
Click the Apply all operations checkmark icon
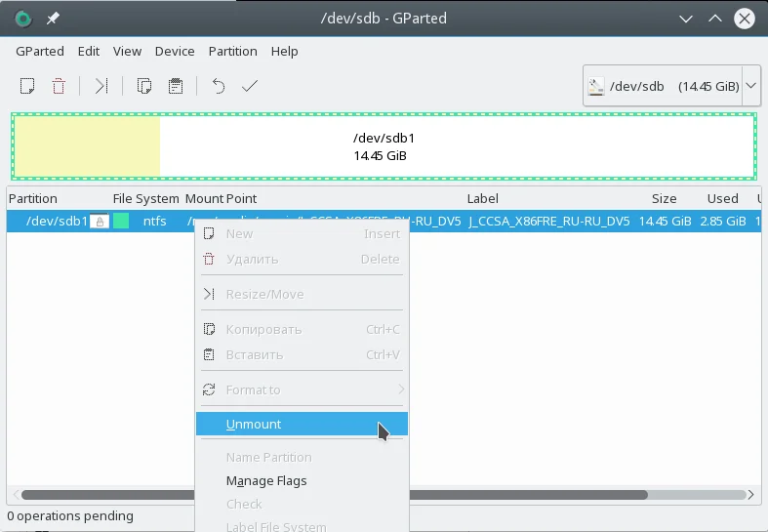[x=250, y=86]
